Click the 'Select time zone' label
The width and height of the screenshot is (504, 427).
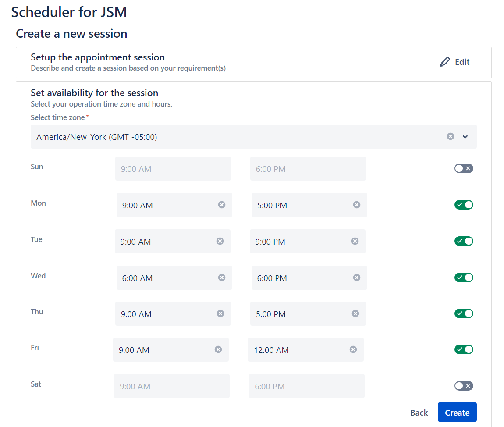click(58, 117)
